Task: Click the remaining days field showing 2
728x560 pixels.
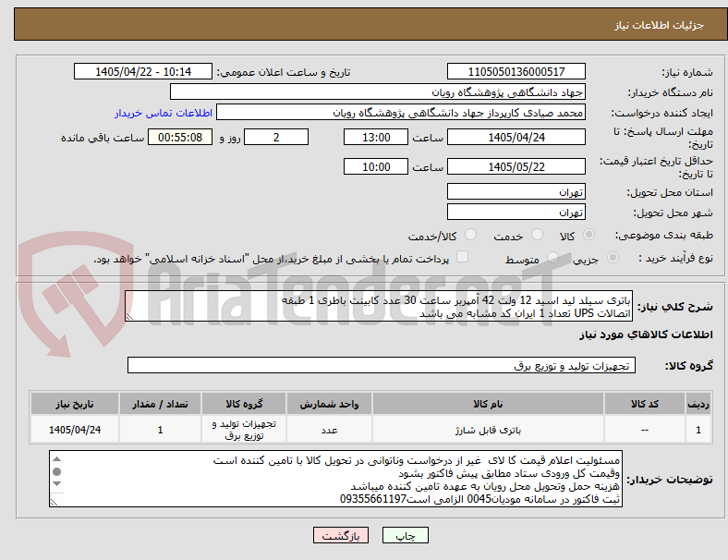Action: [276, 137]
